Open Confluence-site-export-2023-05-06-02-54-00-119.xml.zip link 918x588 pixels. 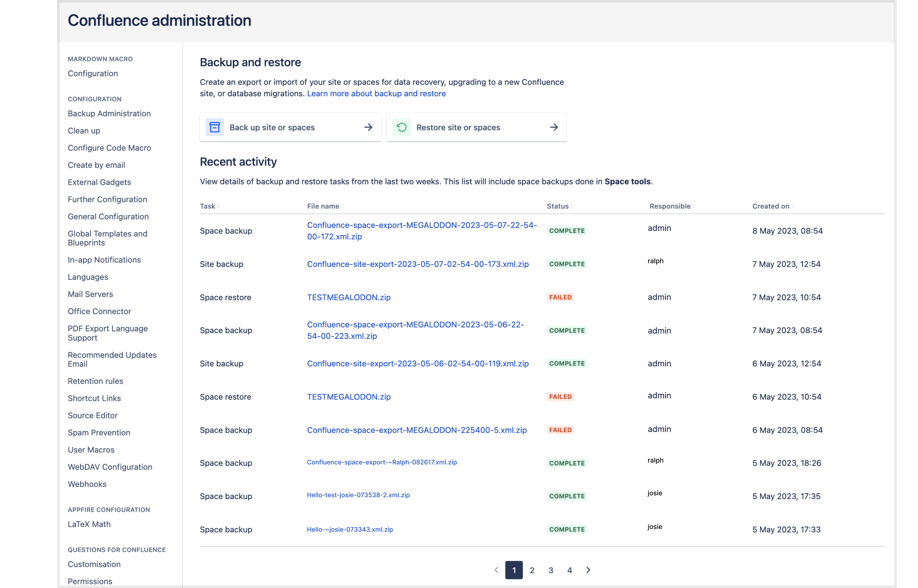click(x=418, y=363)
